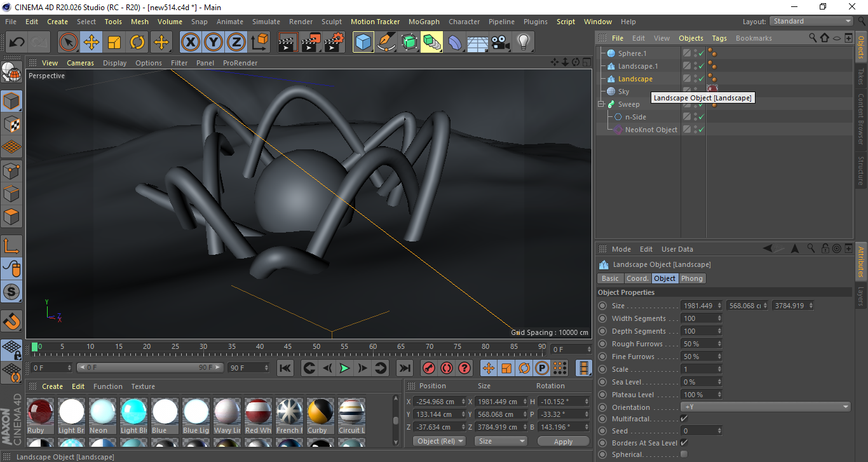868x462 pixels.
Task: Toggle Z axis lock
Action: [236, 43]
